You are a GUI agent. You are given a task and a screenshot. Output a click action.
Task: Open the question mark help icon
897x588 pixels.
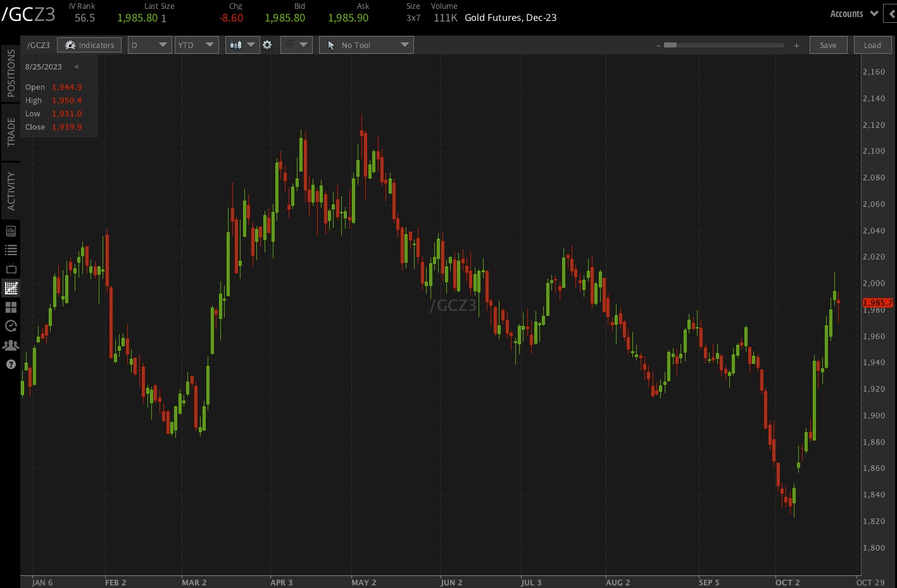tap(11, 365)
